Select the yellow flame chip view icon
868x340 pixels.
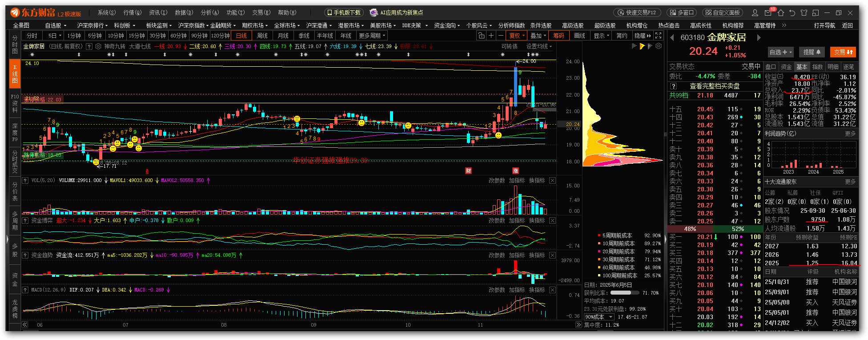pyautogui.click(x=642, y=46)
